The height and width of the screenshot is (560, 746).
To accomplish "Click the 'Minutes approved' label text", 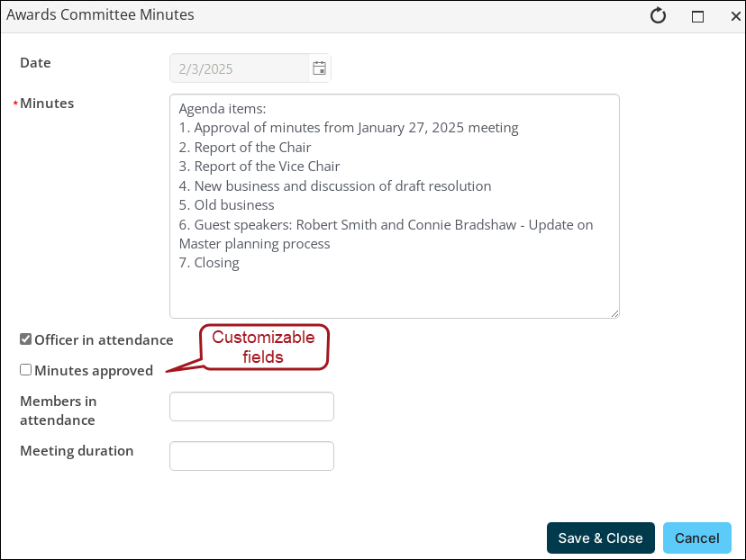I will [x=94, y=370].
